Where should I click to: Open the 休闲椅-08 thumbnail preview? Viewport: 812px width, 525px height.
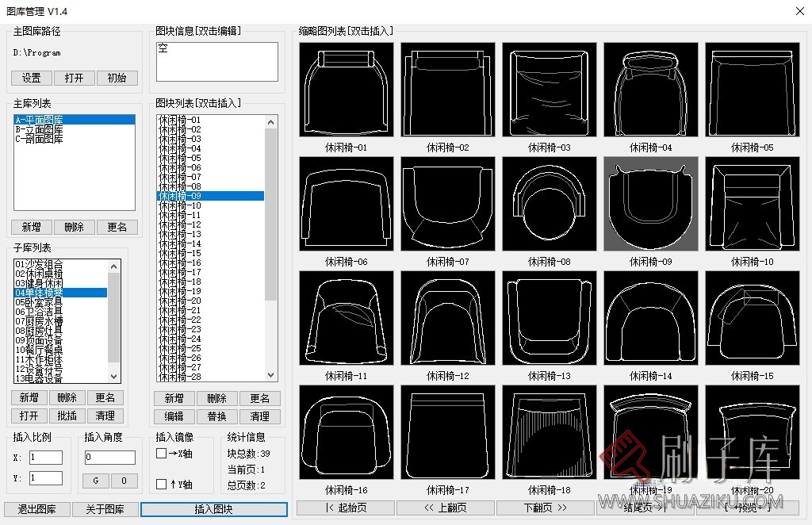549,204
